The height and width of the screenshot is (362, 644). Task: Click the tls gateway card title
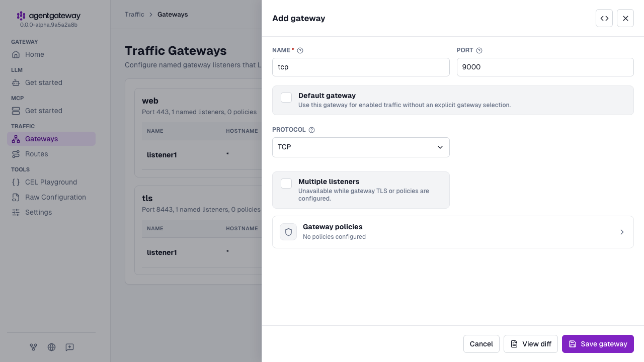[147, 199]
